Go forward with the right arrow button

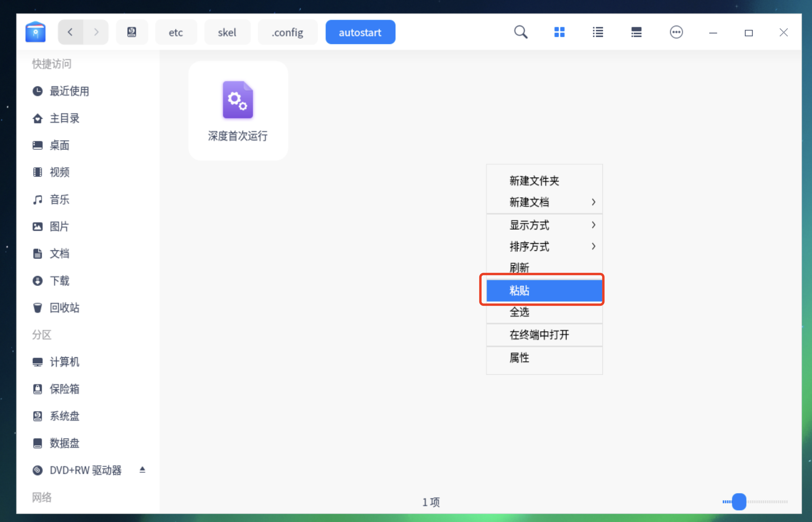(96, 32)
